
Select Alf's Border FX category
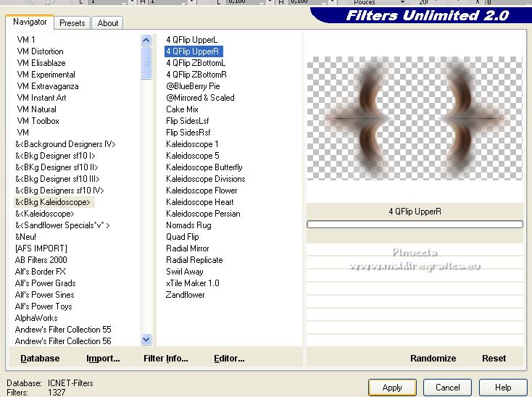(x=40, y=271)
